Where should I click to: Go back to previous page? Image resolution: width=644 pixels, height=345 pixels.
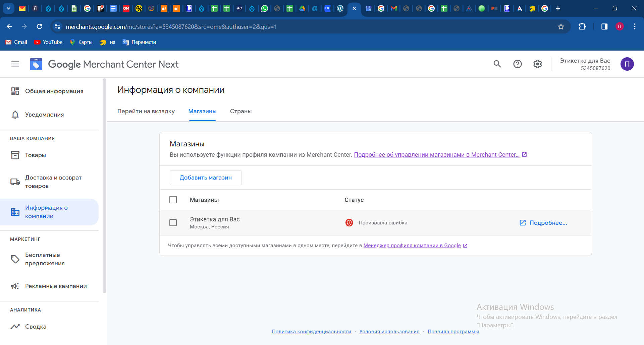pyautogui.click(x=9, y=26)
